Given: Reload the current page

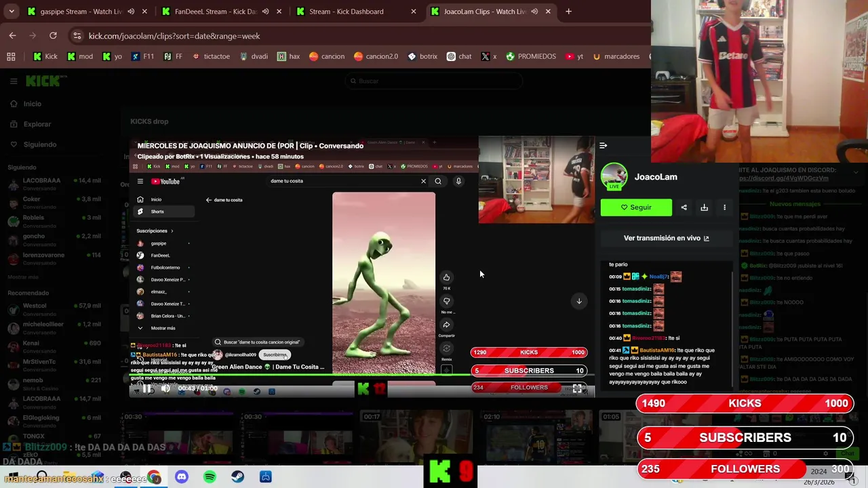Looking at the screenshot, I should tap(53, 36).
